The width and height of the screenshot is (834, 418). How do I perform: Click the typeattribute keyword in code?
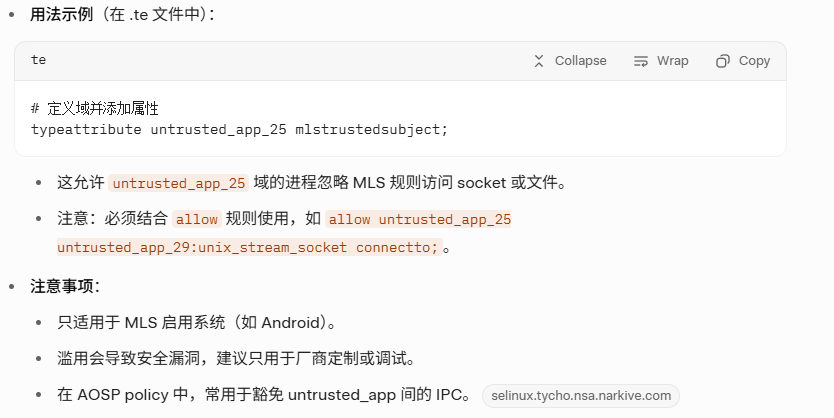(86, 129)
